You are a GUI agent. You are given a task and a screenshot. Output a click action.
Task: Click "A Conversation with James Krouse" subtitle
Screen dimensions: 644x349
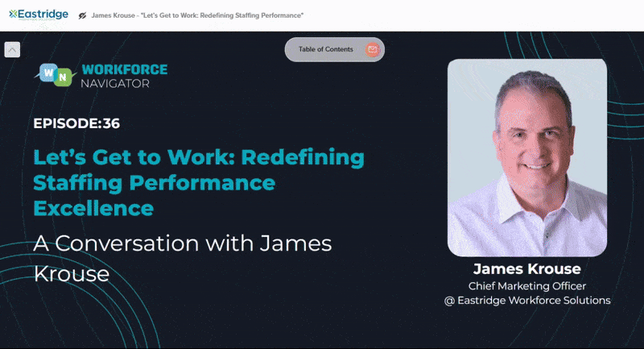click(x=183, y=258)
